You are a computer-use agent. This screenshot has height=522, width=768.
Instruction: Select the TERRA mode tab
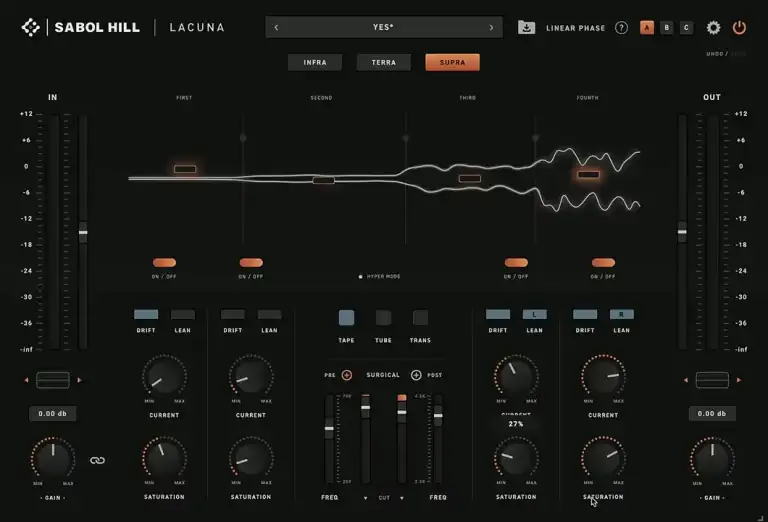point(384,63)
